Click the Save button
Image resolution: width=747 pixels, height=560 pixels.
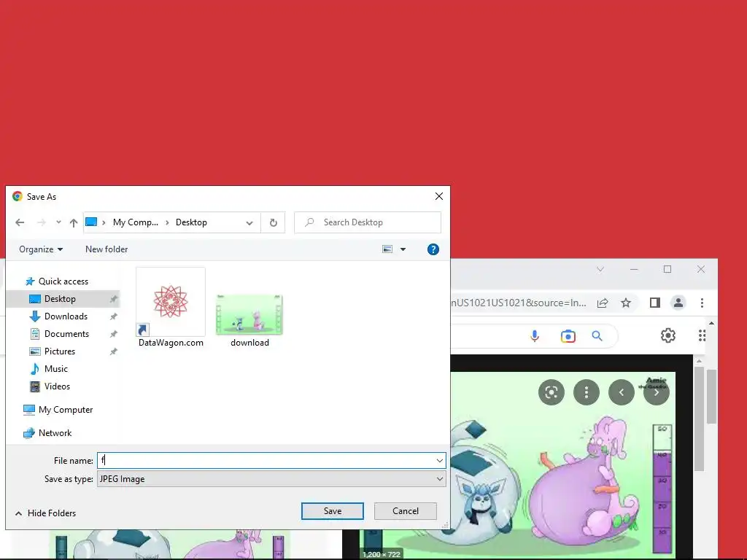(x=333, y=511)
